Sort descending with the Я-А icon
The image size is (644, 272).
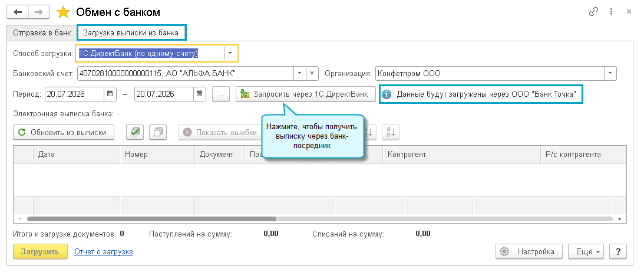391,133
